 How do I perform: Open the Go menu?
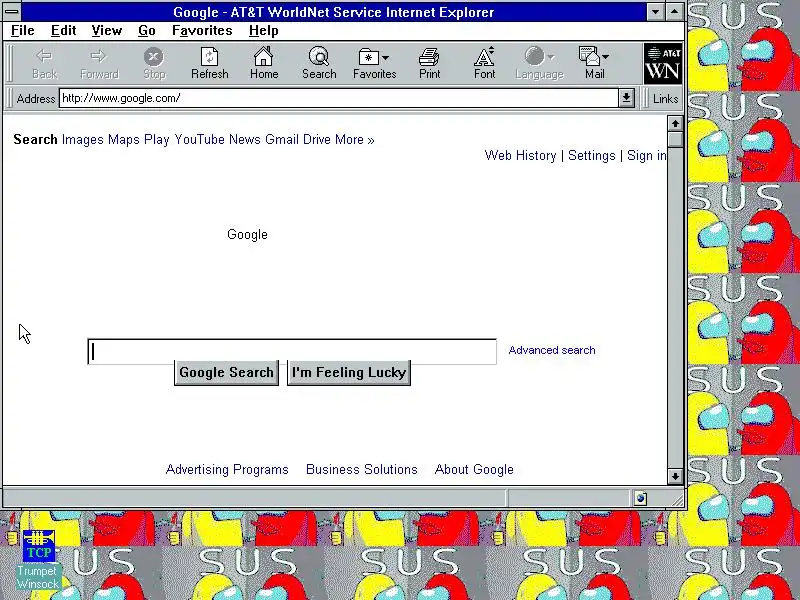coord(146,31)
